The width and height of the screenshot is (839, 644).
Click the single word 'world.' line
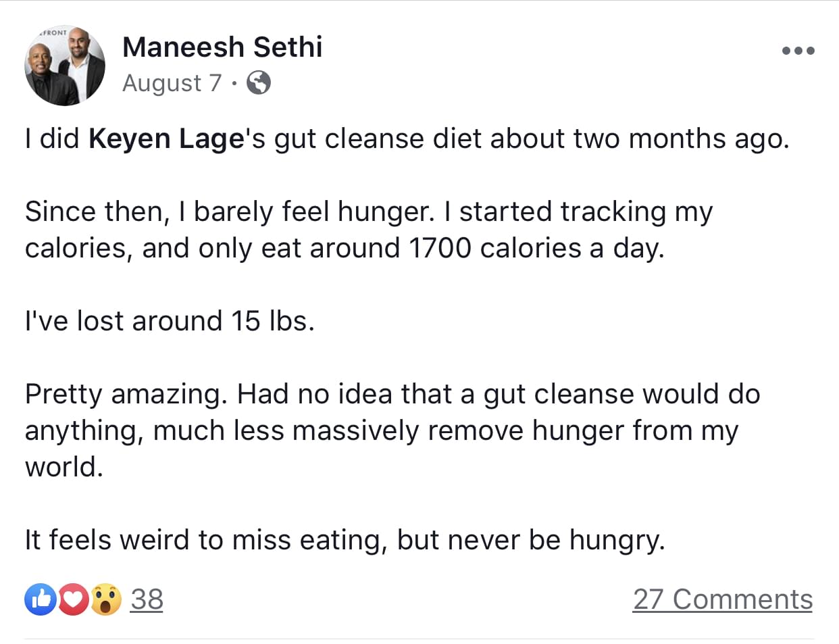[x=64, y=467]
